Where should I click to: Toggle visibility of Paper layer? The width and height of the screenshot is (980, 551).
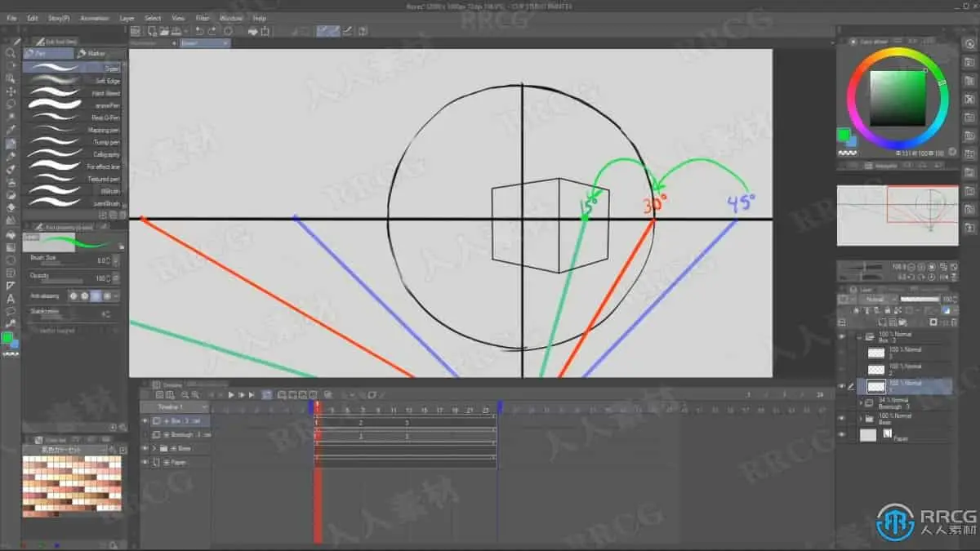point(842,435)
